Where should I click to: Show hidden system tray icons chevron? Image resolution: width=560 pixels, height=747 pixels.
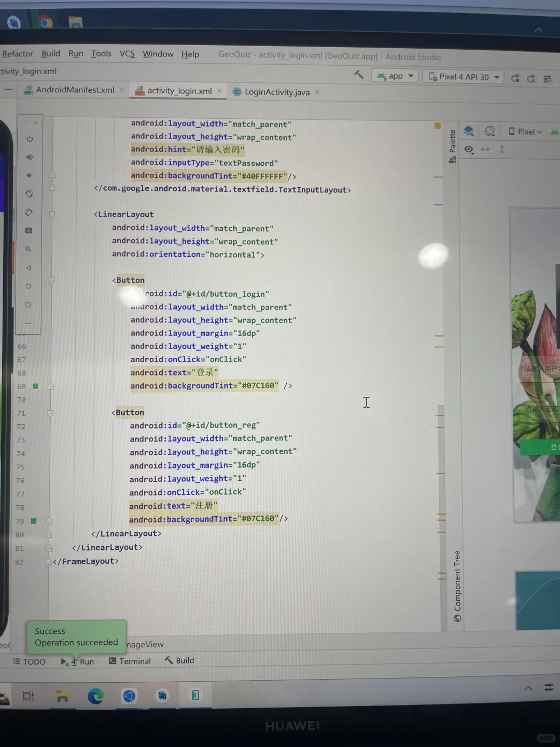point(528,688)
